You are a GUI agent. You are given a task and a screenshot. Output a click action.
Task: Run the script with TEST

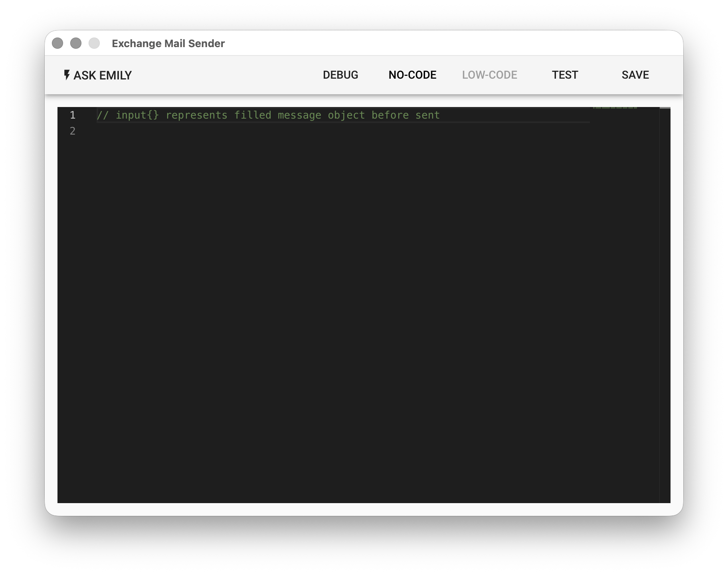pos(564,75)
